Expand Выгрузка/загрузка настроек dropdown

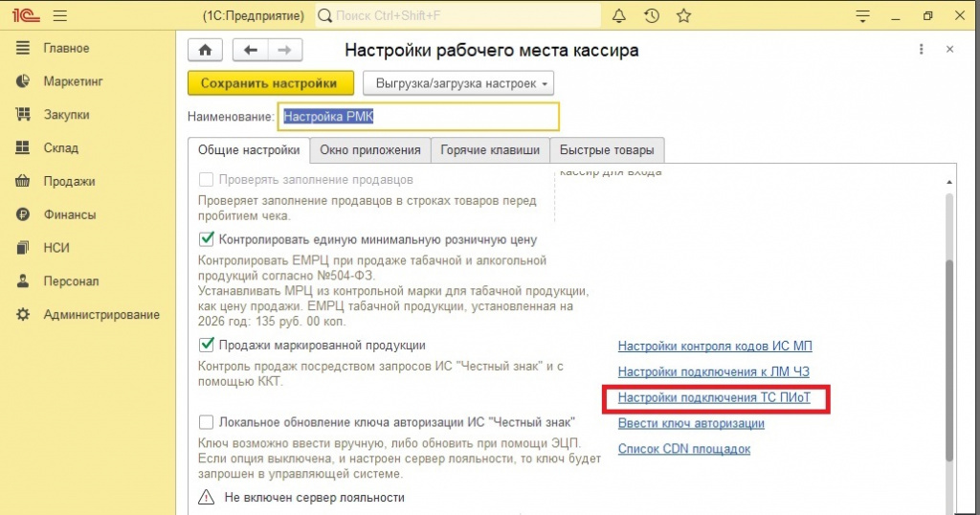458,83
